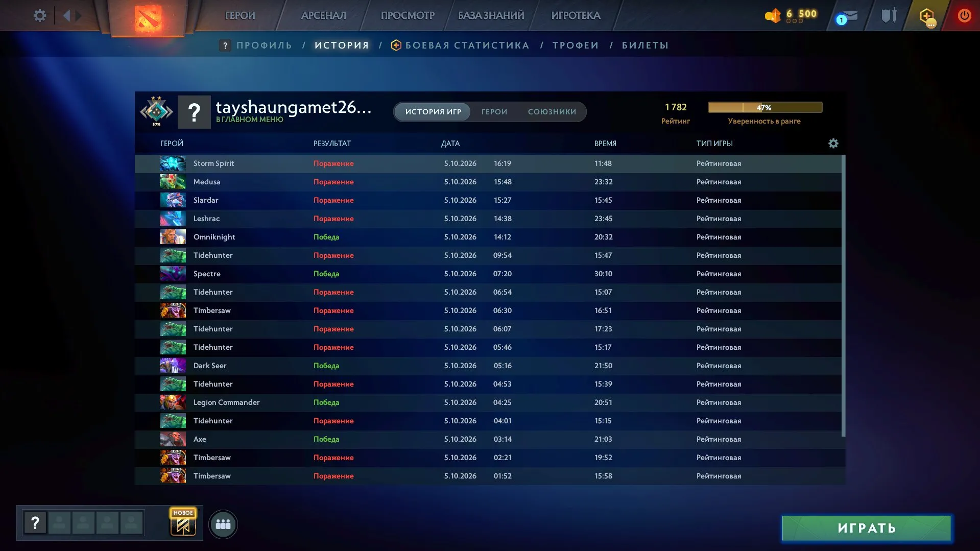The width and height of the screenshot is (980, 551).
Task: Switch to the ТРОФЕИ tab
Action: click(x=576, y=45)
